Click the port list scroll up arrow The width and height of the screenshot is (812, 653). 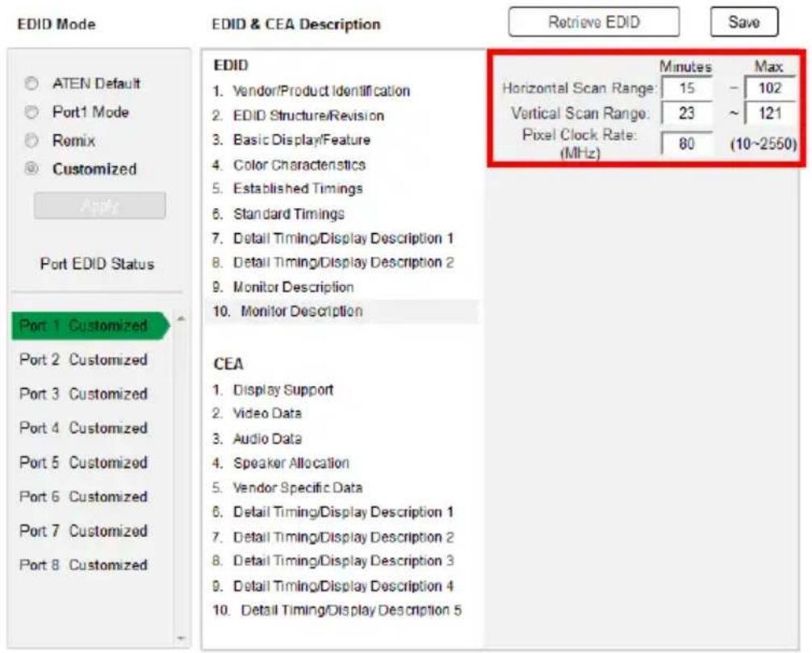click(182, 319)
